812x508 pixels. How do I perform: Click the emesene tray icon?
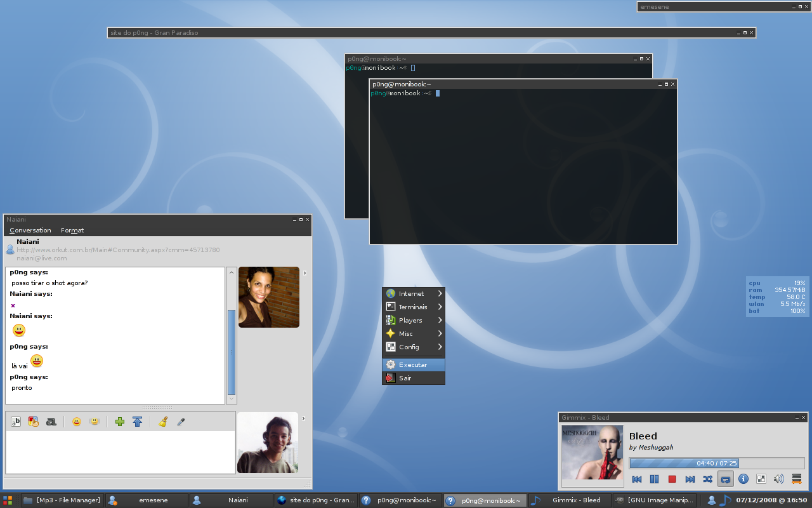712,500
